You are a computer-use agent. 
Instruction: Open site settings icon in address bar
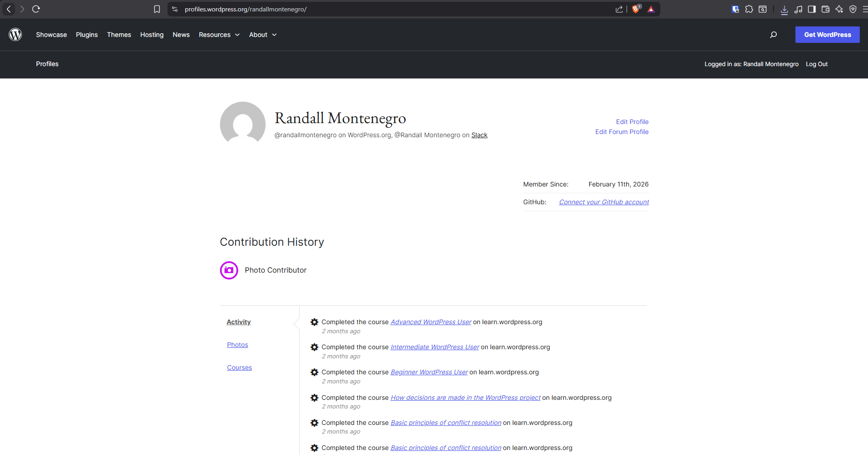tap(175, 9)
